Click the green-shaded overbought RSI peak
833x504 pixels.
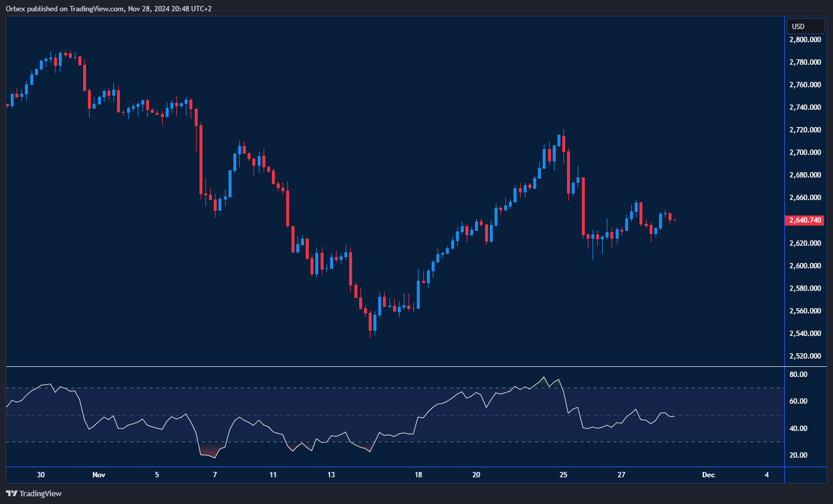[543, 382]
